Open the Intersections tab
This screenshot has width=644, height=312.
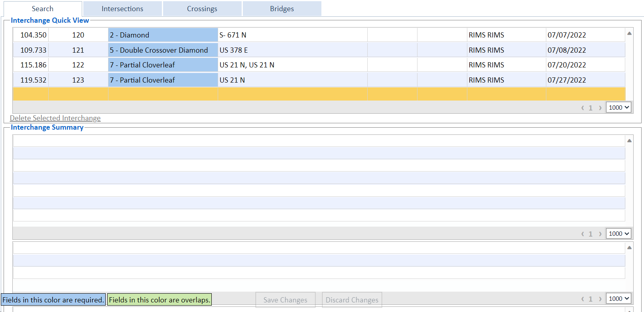point(122,9)
